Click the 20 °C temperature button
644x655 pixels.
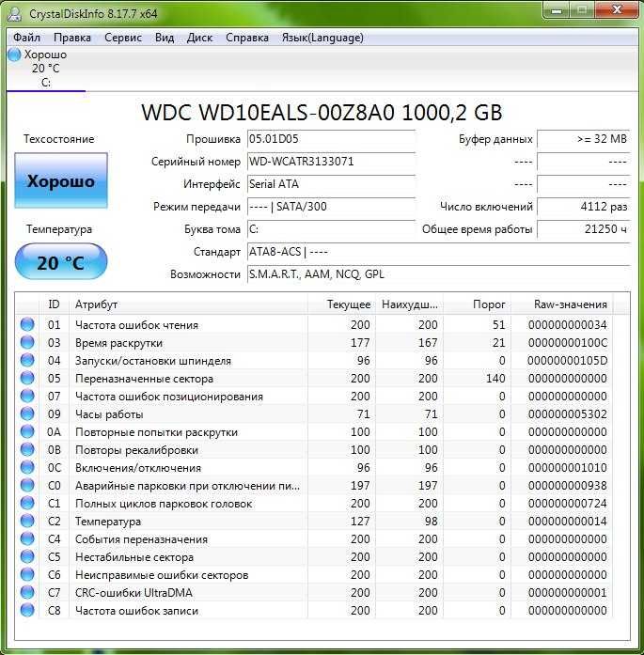click(61, 262)
